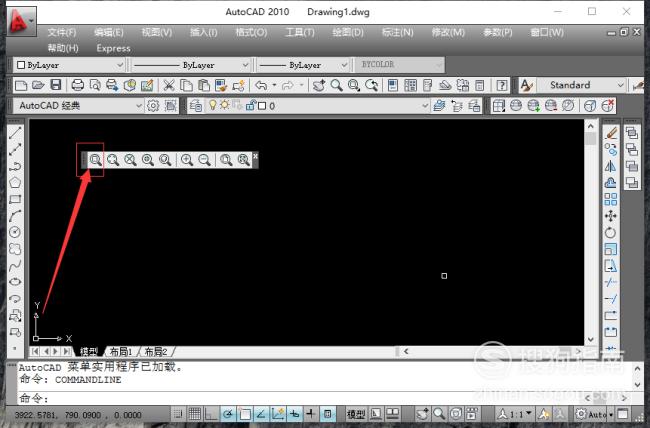
Task: Click Zoom In (plus) in floating zoom toolbar
Action: [187, 160]
